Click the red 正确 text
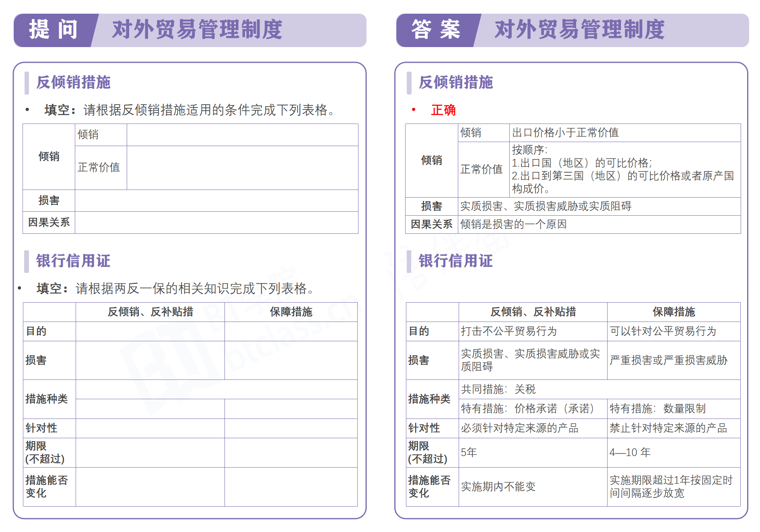The width and height of the screenshot is (760, 532). click(x=443, y=110)
